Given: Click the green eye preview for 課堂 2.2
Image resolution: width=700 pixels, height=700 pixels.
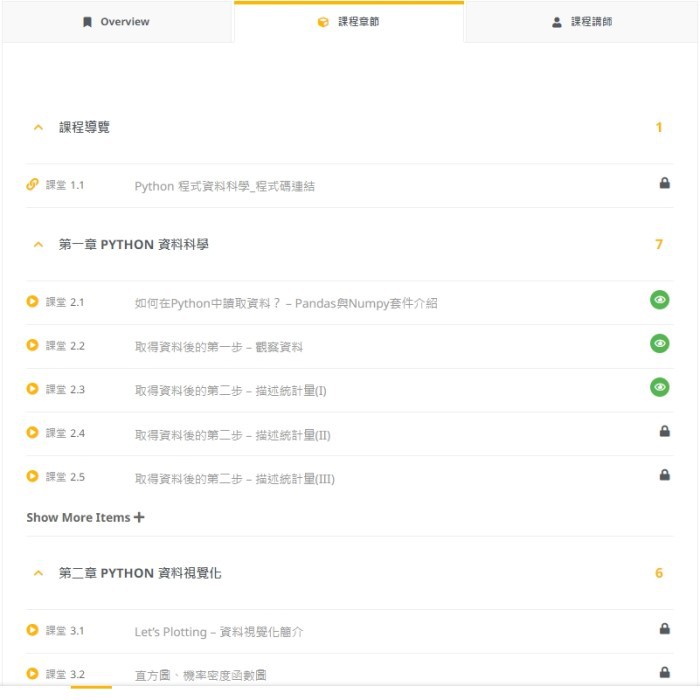Looking at the screenshot, I should click(659, 344).
